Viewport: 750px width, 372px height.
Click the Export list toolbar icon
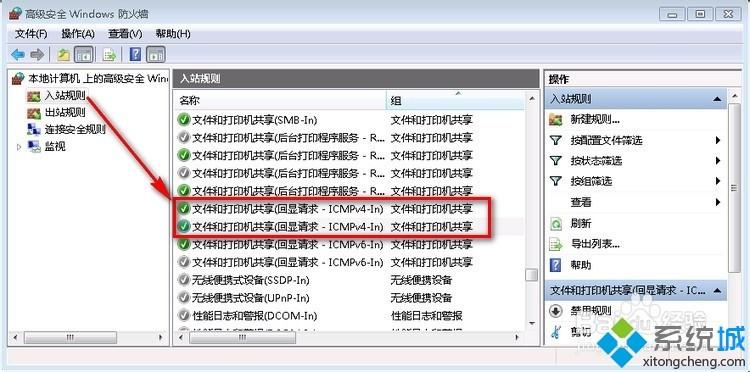[110, 55]
